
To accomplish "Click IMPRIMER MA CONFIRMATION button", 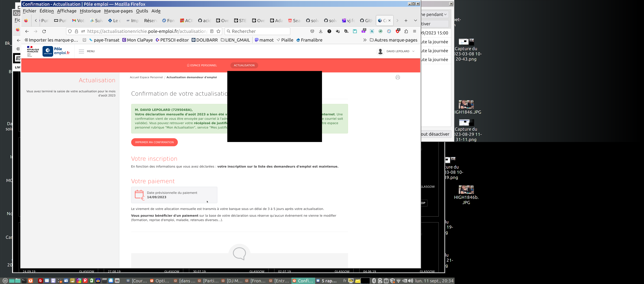I will pyautogui.click(x=154, y=142).
